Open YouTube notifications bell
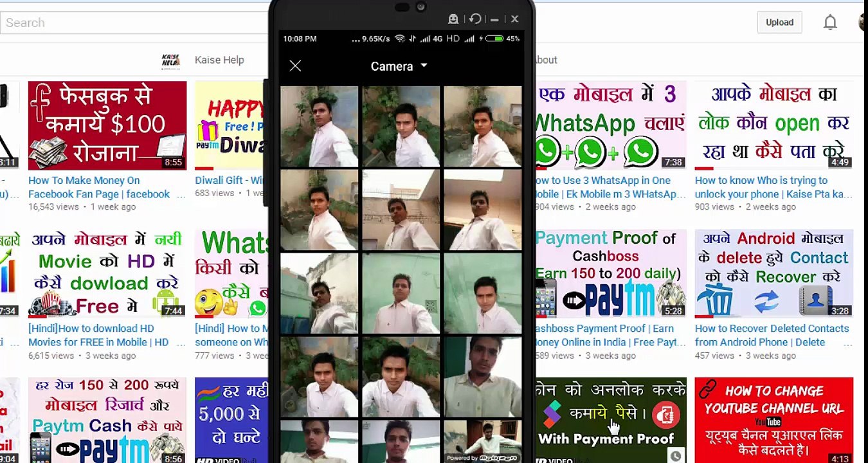 coord(830,23)
